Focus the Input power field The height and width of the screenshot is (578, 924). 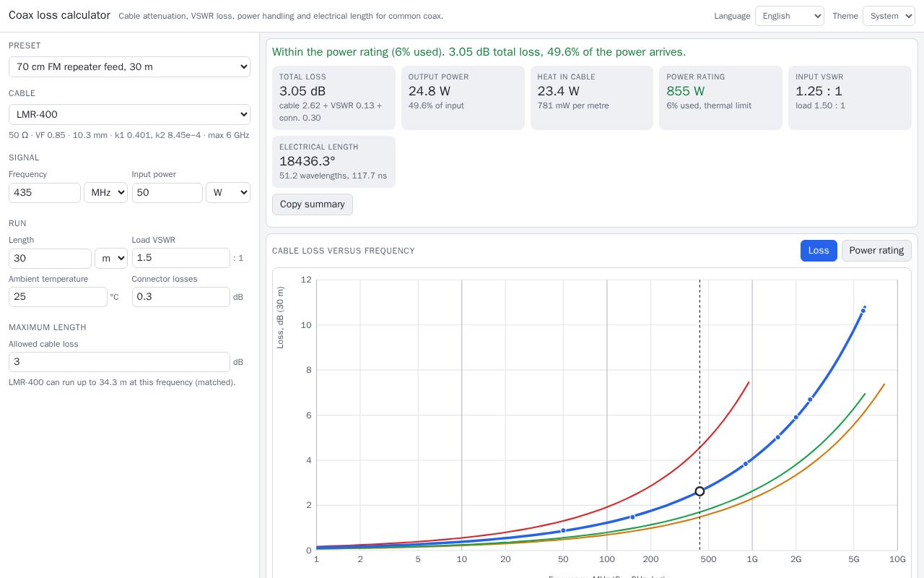pyautogui.click(x=167, y=192)
